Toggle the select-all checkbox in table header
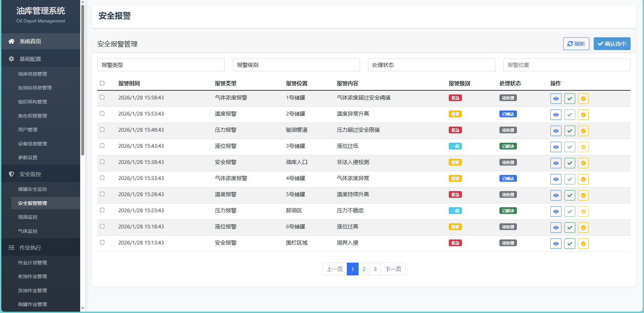 pos(102,83)
